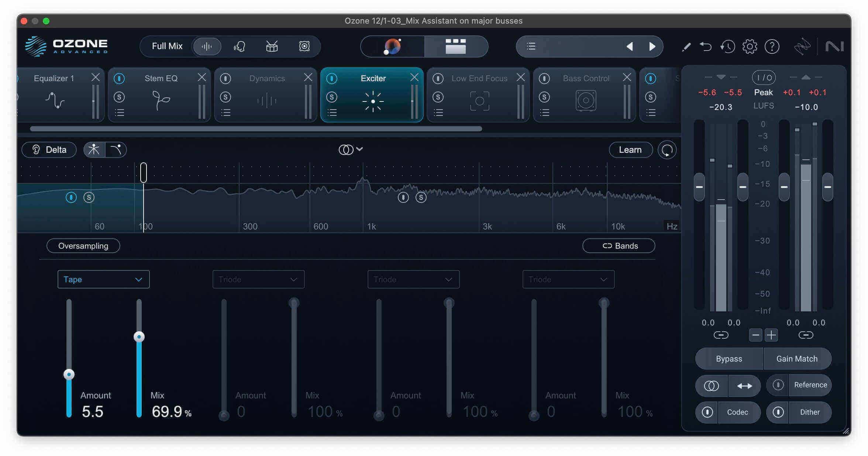Go to the next preset arrow

[x=652, y=46]
